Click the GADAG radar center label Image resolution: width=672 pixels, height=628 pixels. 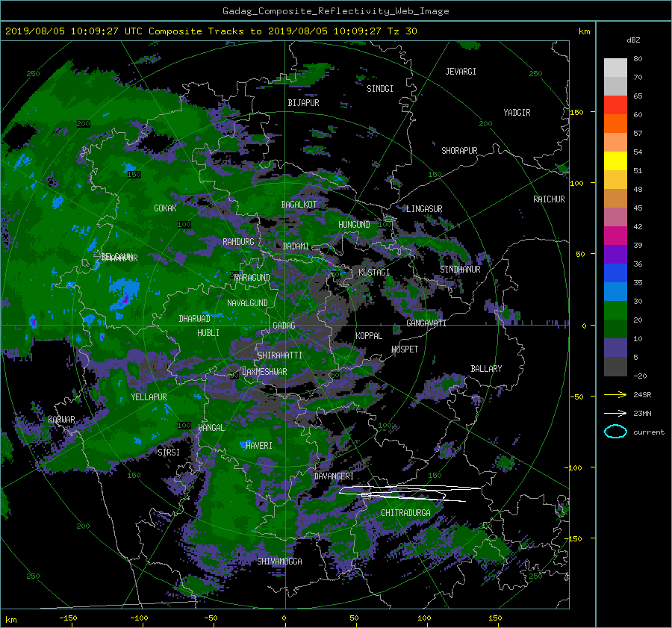(x=284, y=326)
